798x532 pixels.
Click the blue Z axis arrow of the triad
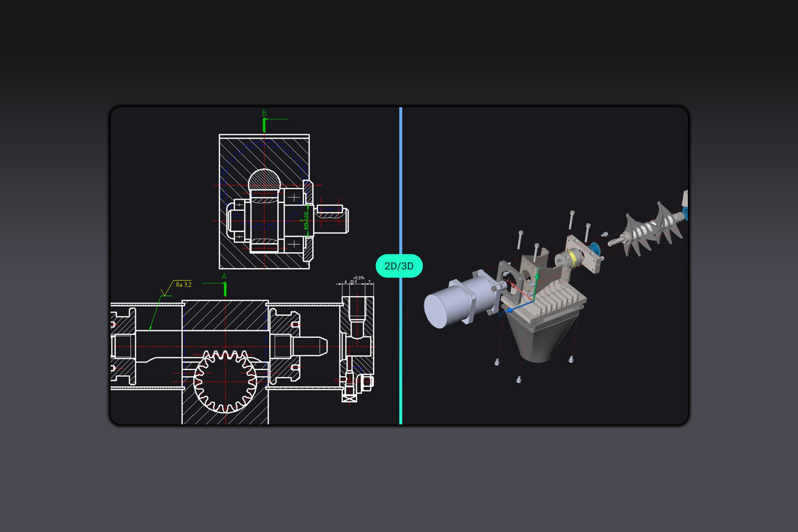point(510,311)
